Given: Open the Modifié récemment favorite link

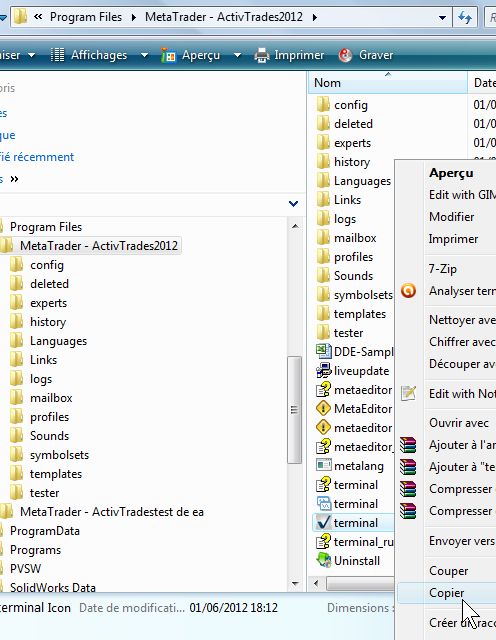Looking at the screenshot, I should (x=37, y=157).
